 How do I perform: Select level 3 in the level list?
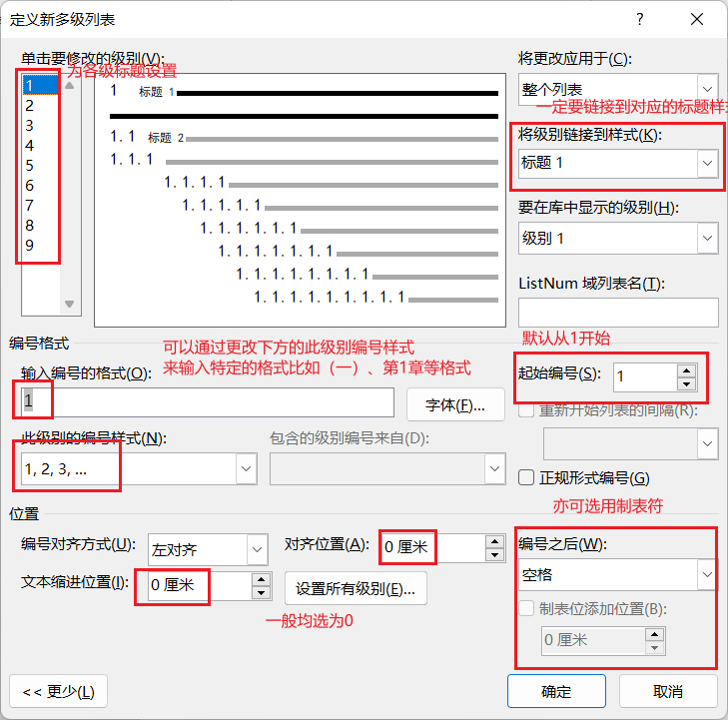pyautogui.click(x=30, y=125)
